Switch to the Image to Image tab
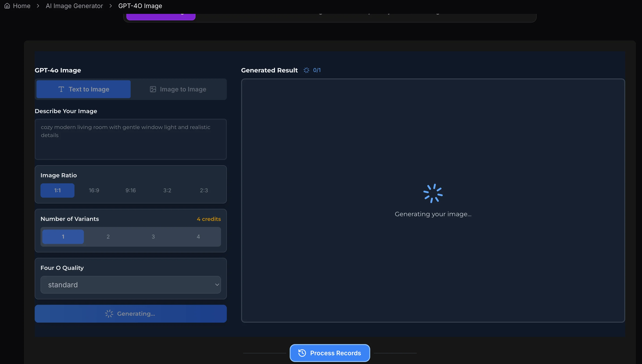The image size is (642, 364). 178,89
